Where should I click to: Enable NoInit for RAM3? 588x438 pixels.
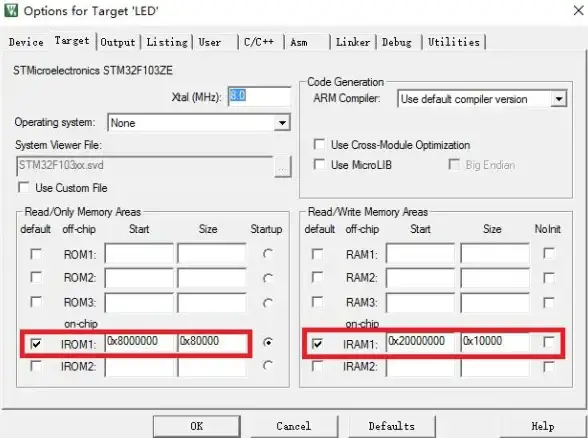coord(549,302)
